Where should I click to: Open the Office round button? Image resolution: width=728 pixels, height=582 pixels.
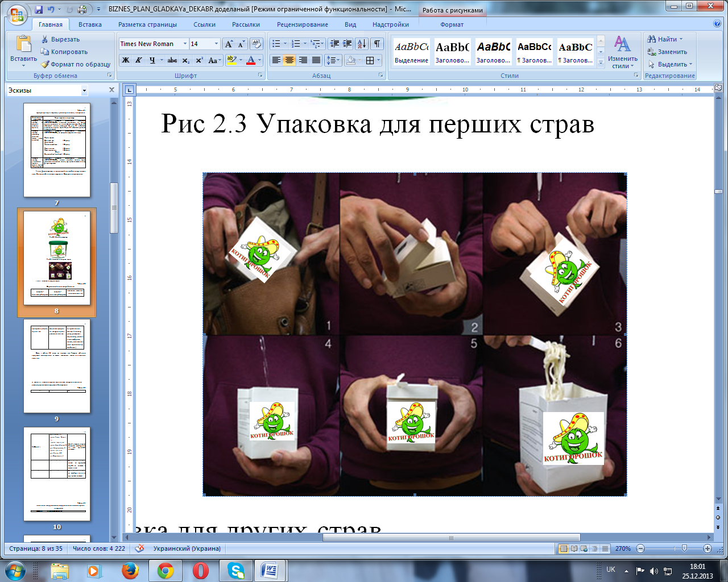pyautogui.click(x=16, y=14)
